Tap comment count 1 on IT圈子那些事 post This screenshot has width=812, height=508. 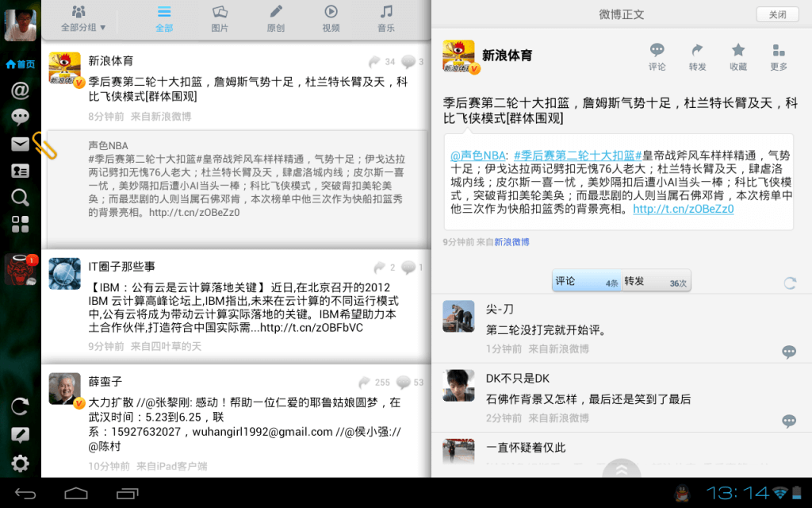pos(412,267)
